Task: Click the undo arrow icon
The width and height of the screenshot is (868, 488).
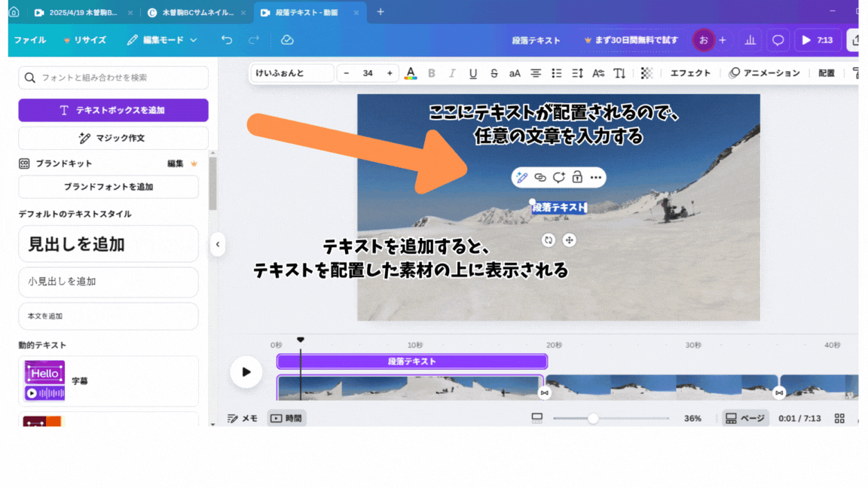Action: (227, 40)
